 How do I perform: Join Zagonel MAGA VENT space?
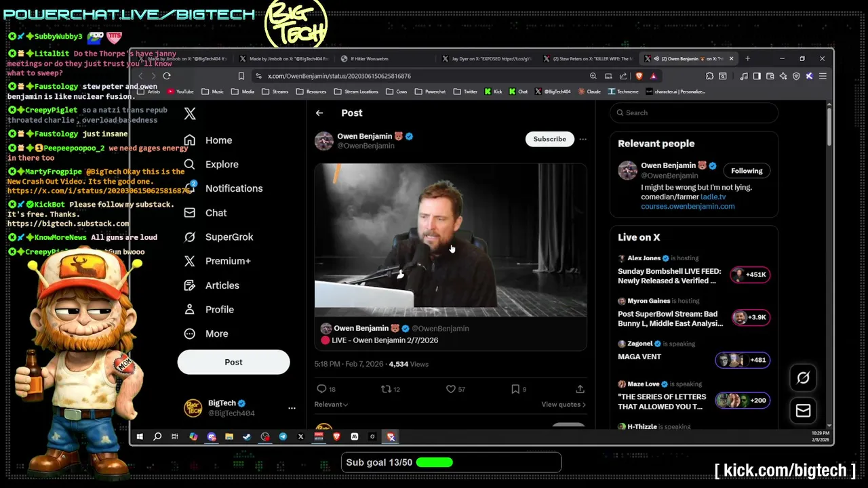(694, 355)
